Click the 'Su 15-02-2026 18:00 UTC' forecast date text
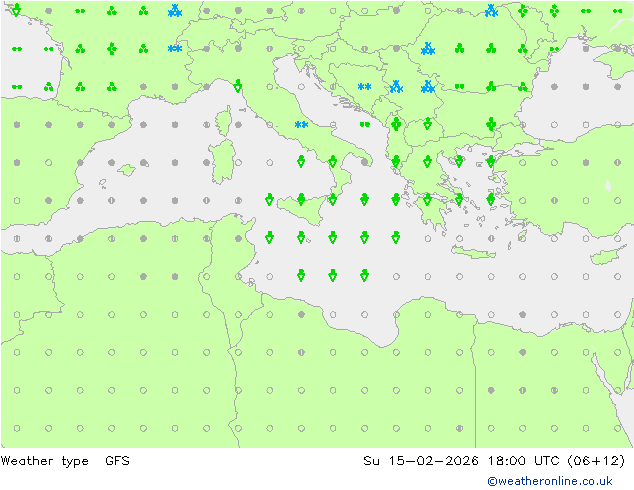Image resolution: width=634 pixels, height=490 pixels. [461, 460]
